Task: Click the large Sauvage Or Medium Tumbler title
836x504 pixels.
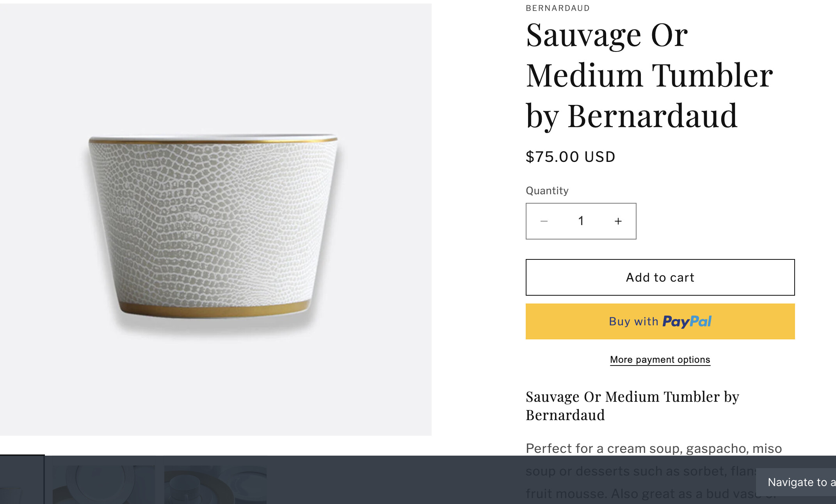Action: pyautogui.click(x=649, y=75)
